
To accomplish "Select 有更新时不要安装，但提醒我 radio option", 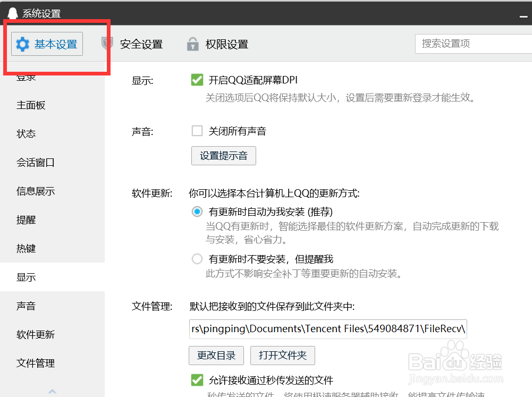I will tap(197, 259).
